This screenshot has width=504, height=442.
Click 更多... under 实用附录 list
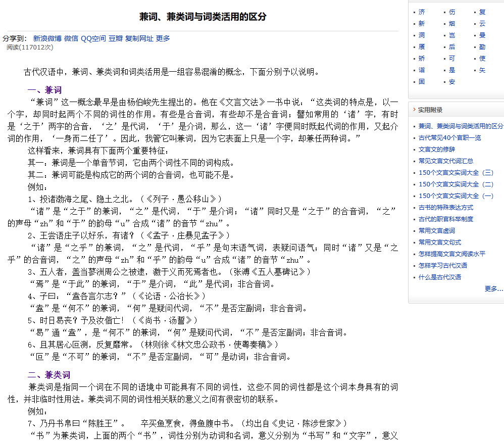point(494,288)
